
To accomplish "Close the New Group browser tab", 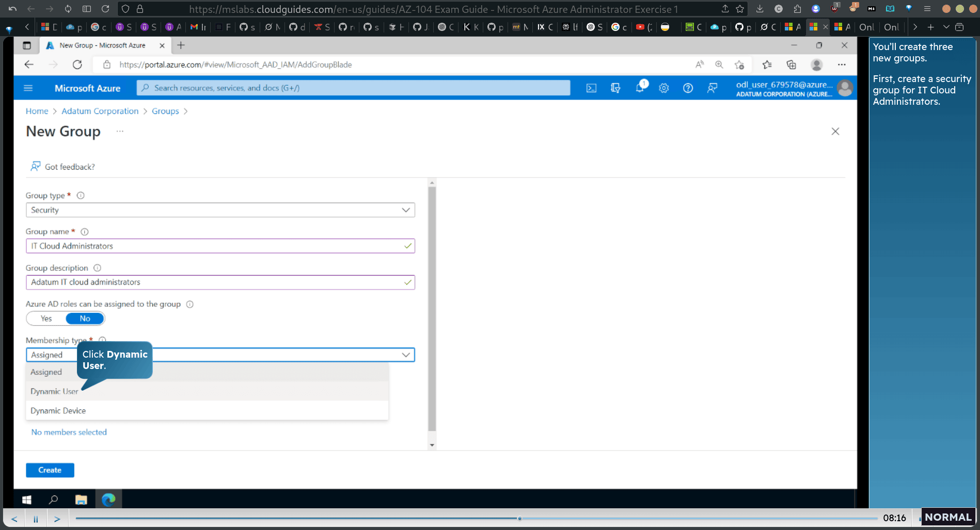I will [162, 45].
